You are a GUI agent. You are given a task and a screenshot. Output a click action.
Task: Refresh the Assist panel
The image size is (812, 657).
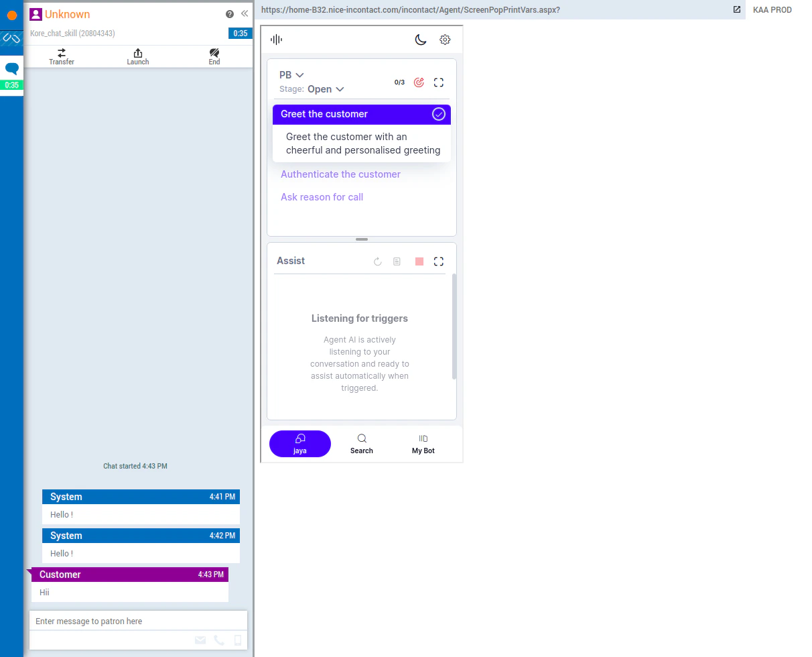377,261
